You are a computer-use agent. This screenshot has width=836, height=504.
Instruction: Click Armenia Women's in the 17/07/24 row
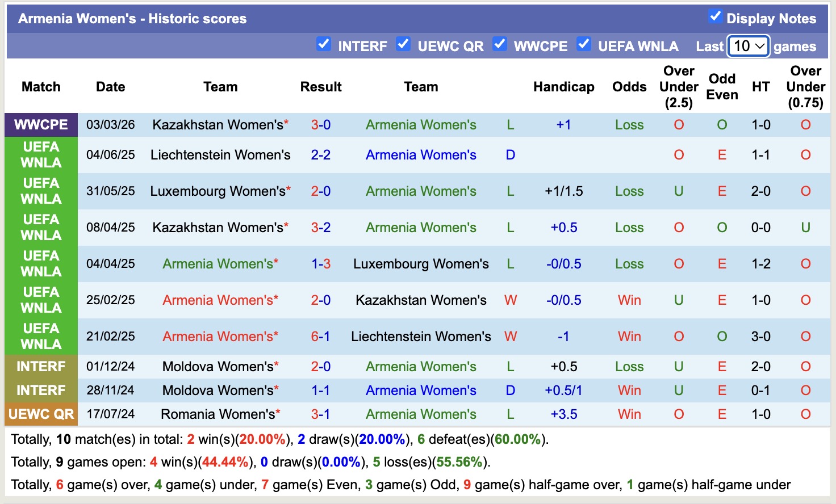420,414
